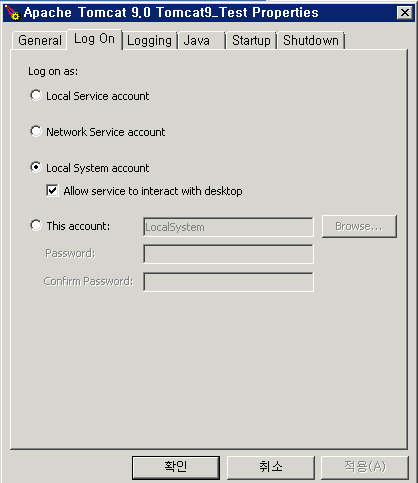Screen dimensions: 418x483
Task: Uncheck Allow service to interact with desktop
Action: tap(52, 191)
